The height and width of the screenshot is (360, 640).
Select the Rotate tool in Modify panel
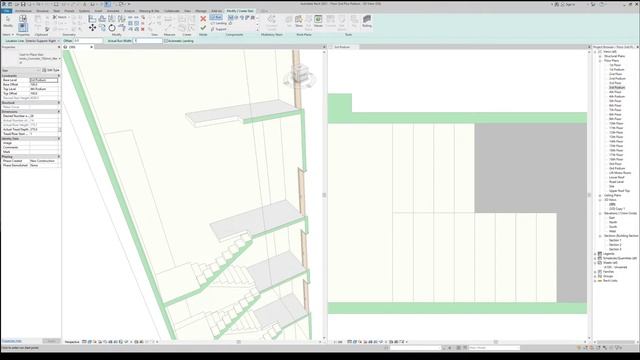[112, 28]
